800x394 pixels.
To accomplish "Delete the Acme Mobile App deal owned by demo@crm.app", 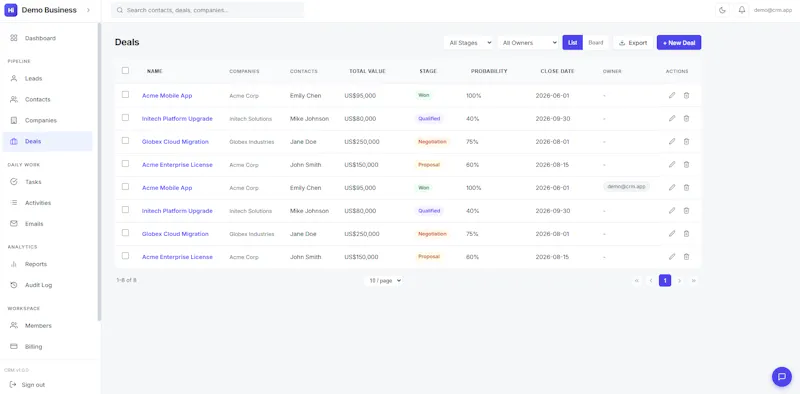I will [x=686, y=187].
